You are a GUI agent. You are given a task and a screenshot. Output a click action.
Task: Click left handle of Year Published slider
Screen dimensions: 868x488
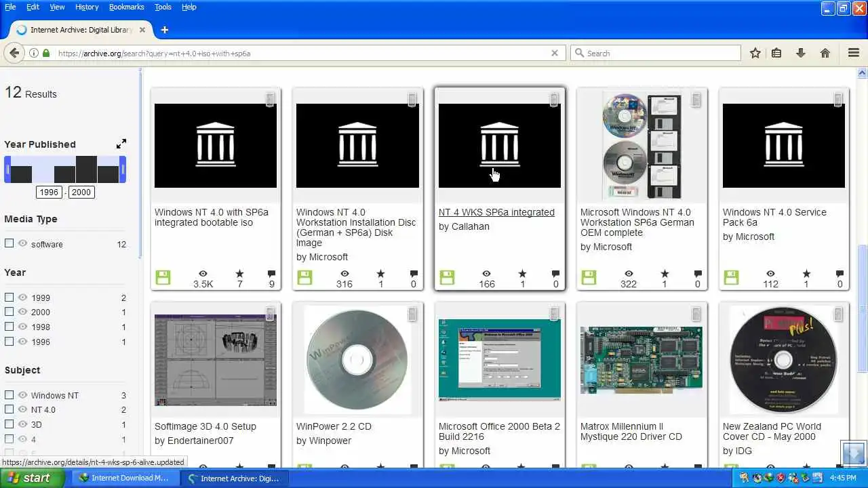pyautogui.click(x=7, y=169)
